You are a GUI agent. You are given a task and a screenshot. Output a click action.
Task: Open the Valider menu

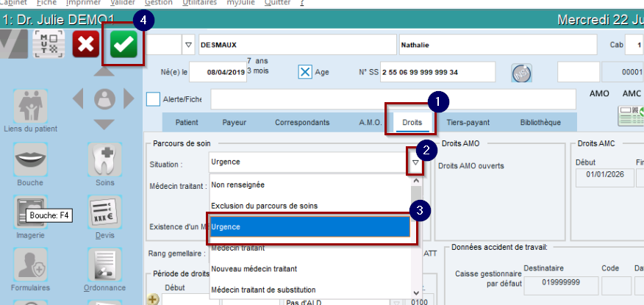click(122, 2)
